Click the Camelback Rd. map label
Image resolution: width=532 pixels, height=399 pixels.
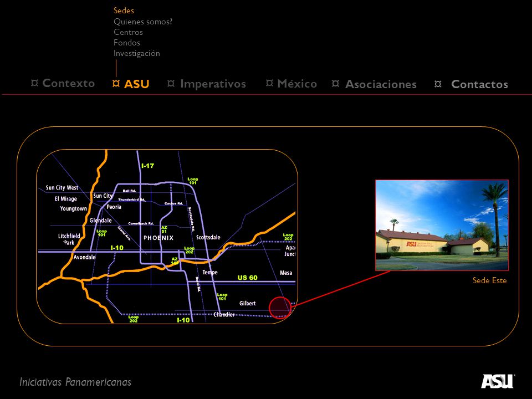[141, 223]
